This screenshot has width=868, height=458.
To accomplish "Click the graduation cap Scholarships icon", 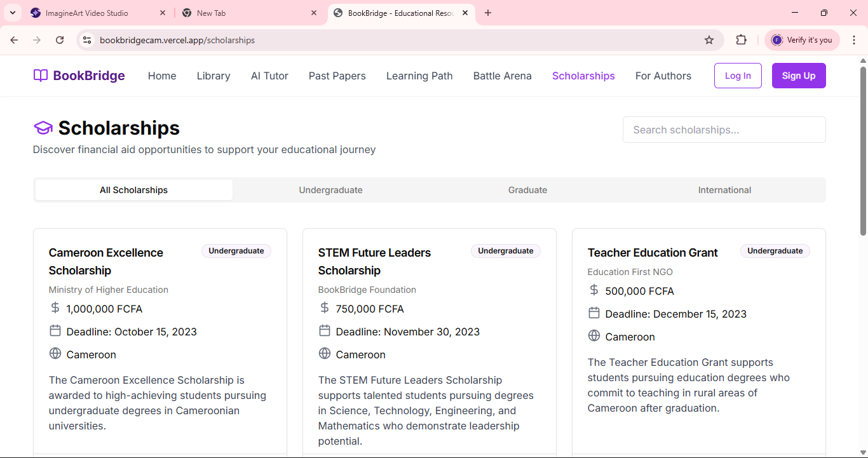I will pyautogui.click(x=43, y=128).
